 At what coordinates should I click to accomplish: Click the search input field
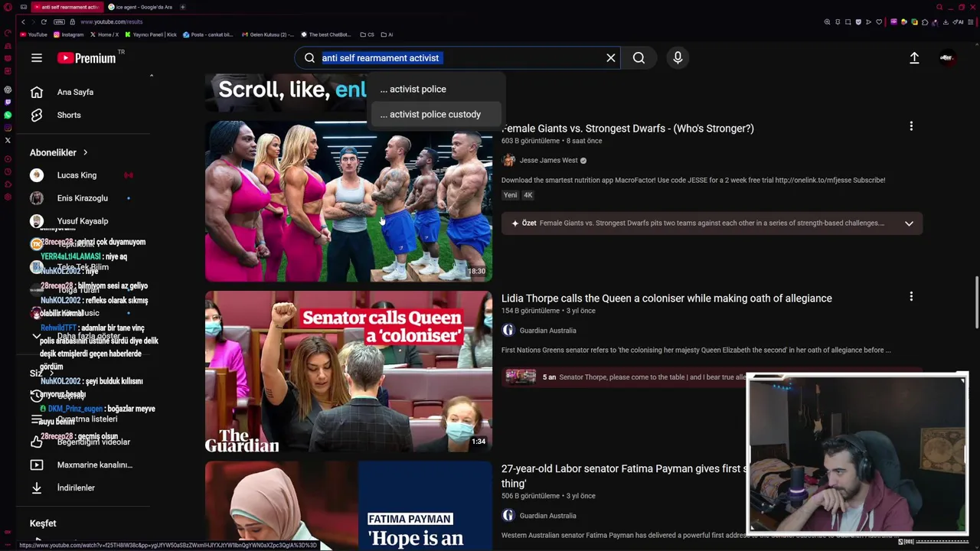[x=462, y=58]
